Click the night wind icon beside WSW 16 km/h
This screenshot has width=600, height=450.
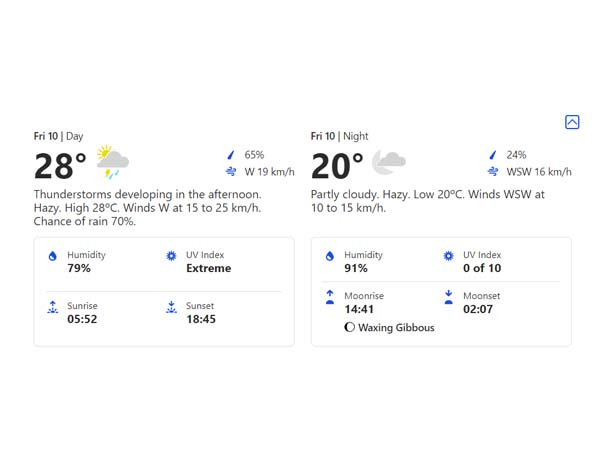492,172
